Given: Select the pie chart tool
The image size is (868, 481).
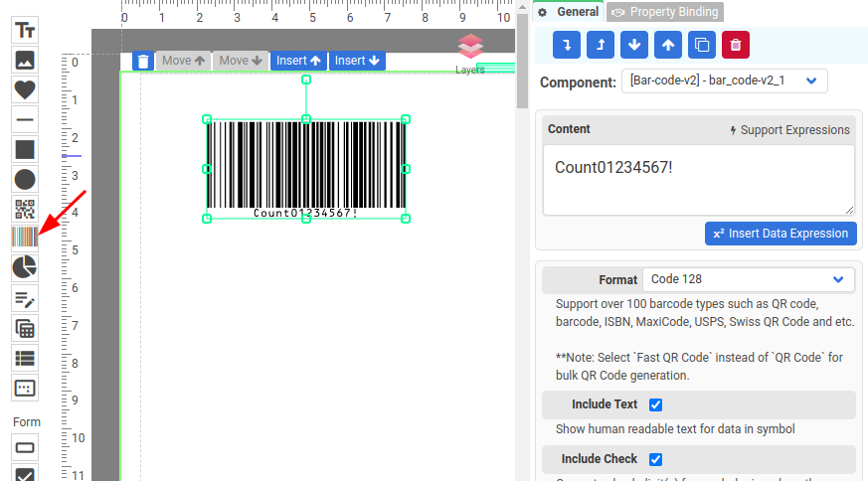Looking at the screenshot, I should (x=25, y=267).
